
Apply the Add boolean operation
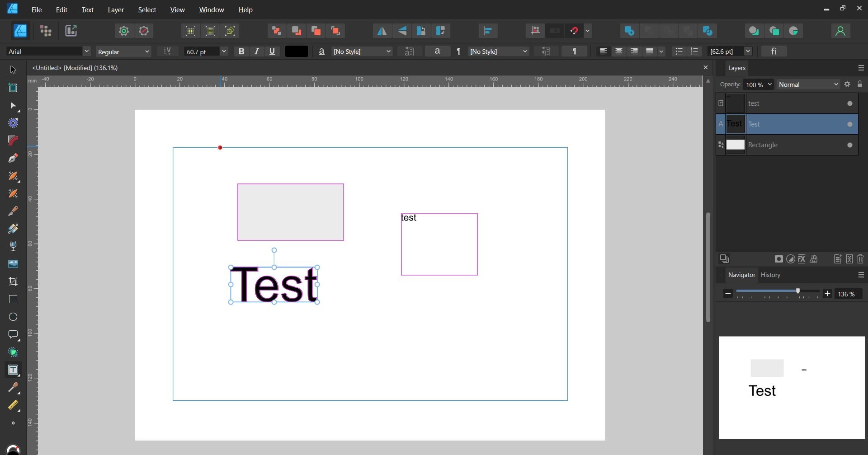(x=629, y=31)
